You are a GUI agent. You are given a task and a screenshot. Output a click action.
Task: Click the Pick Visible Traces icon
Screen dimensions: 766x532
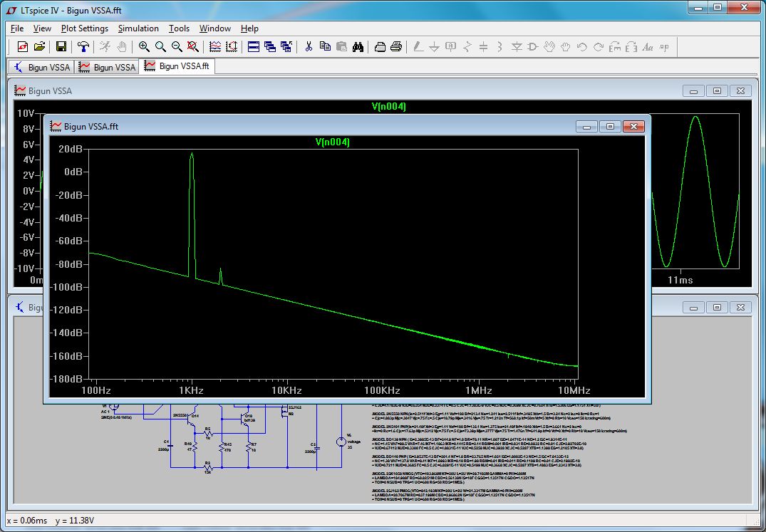215,46
